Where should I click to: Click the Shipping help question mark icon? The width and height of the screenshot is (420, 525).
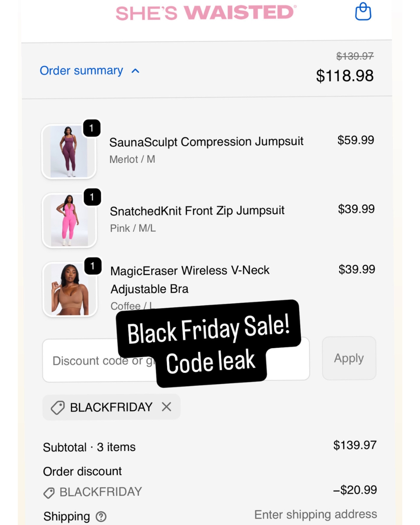(101, 516)
